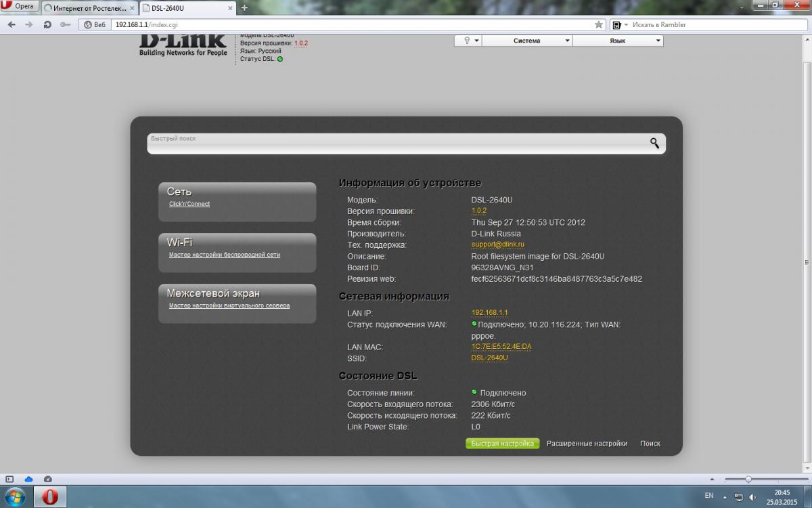Viewport: 812px width, 508px height.
Task: Open the Язык dropdown menu
Action: coord(618,41)
